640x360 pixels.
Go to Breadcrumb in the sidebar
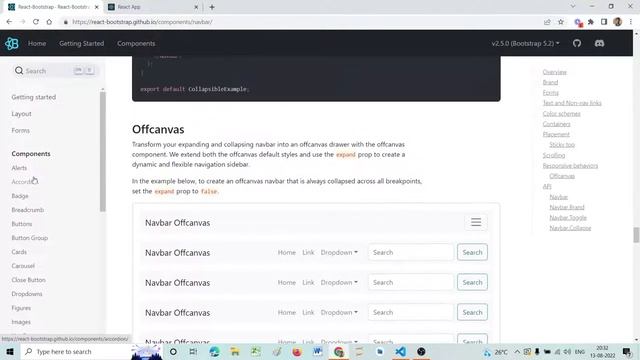pyautogui.click(x=28, y=210)
